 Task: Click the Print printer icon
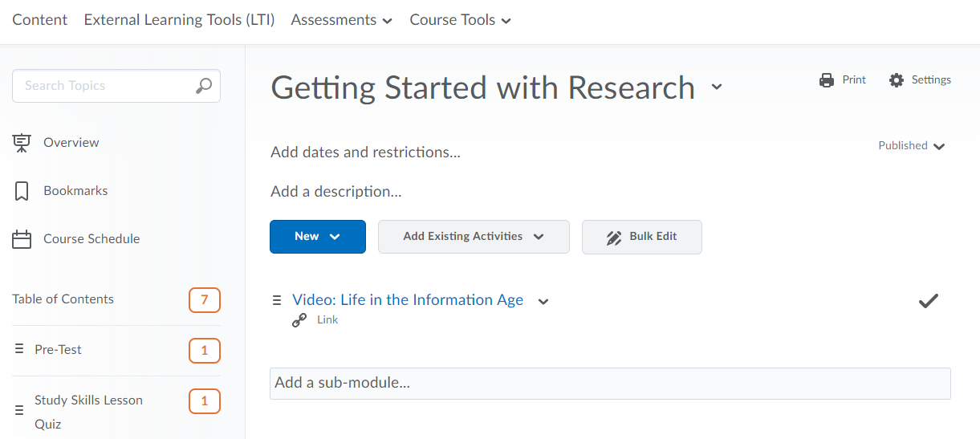[x=827, y=80]
